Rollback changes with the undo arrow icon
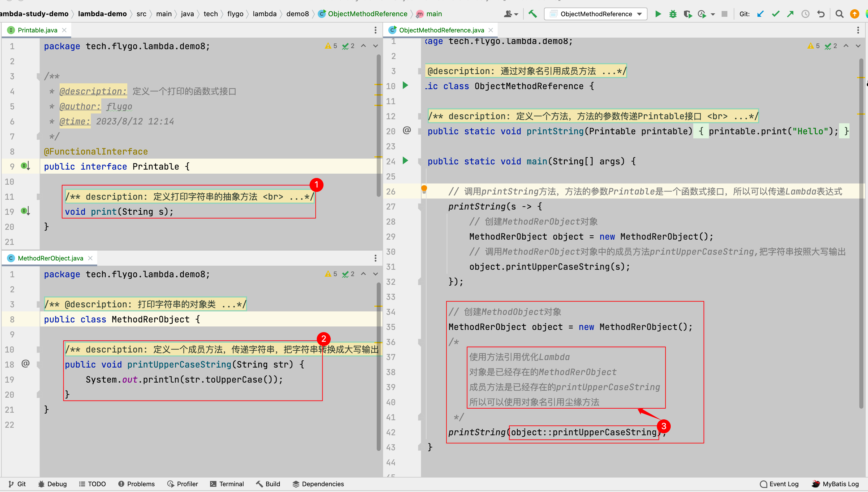This screenshot has height=492, width=868. tap(821, 14)
